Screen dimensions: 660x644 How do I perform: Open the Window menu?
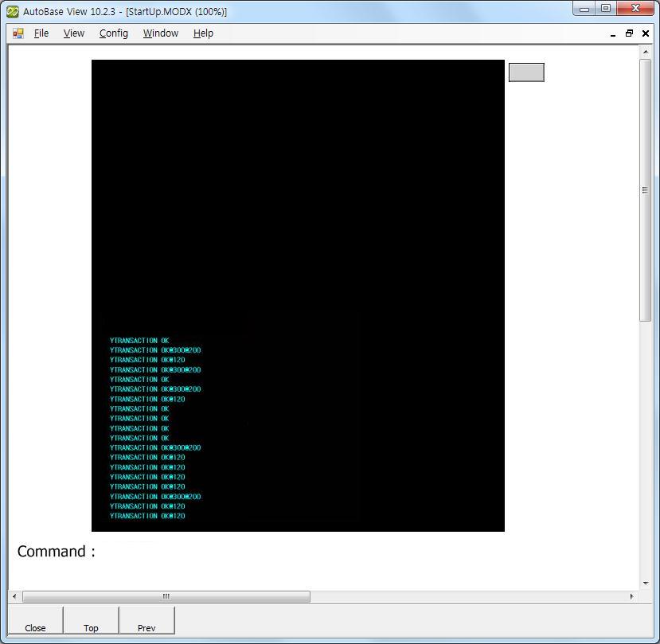[161, 33]
